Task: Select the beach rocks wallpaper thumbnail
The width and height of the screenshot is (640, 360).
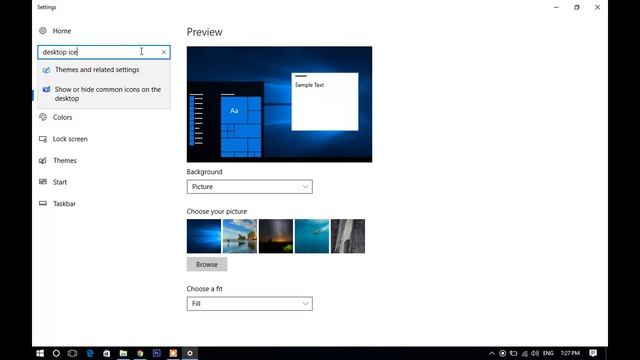Action: [x=240, y=236]
